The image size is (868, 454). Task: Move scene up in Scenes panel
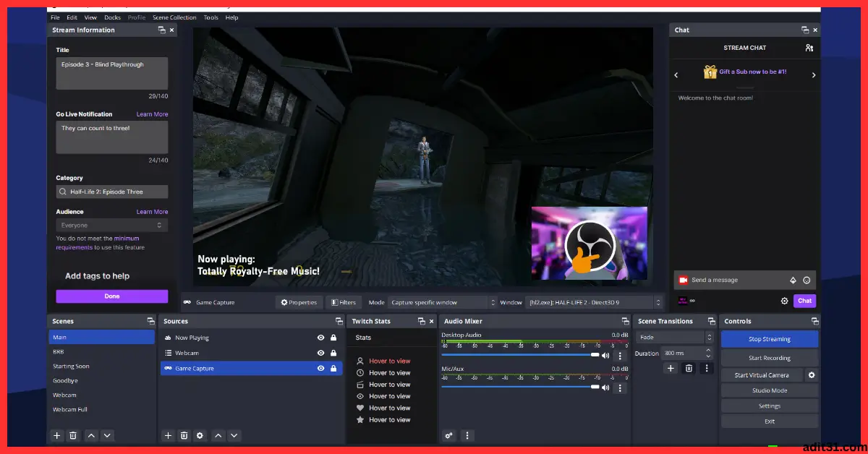point(91,435)
